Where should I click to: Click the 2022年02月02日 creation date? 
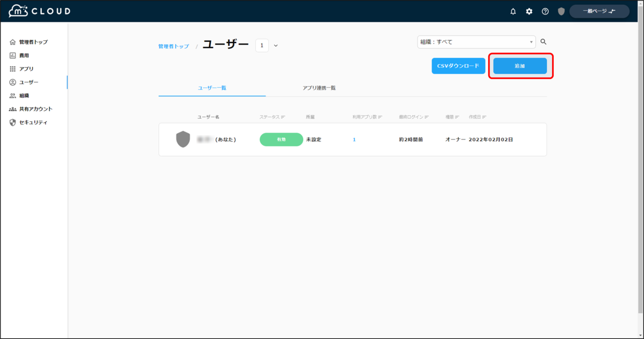pos(491,139)
